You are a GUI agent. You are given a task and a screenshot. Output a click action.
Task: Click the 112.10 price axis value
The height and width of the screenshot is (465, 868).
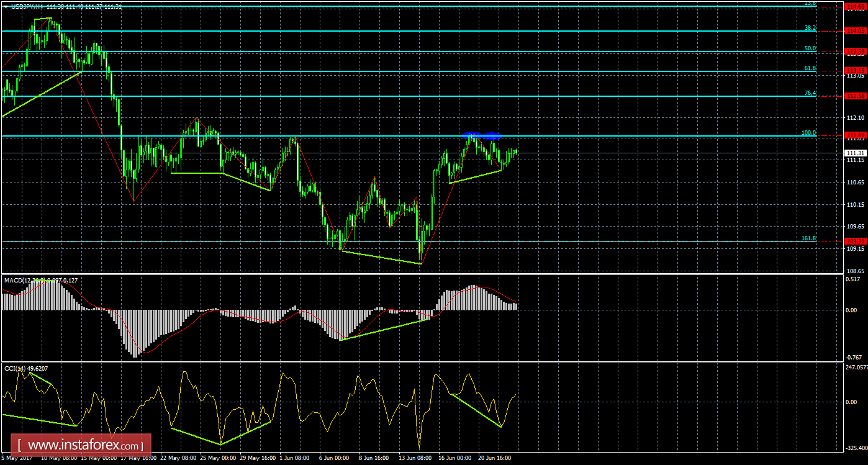(x=856, y=118)
